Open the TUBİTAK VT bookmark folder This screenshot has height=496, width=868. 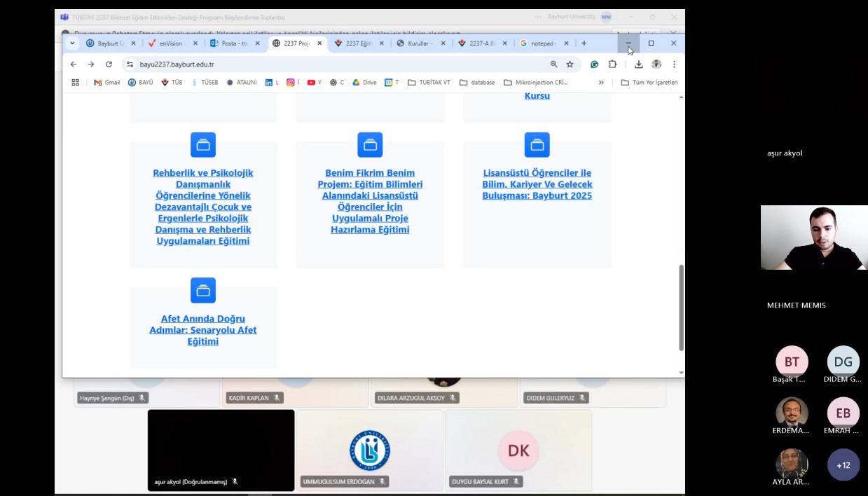(x=429, y=83)
